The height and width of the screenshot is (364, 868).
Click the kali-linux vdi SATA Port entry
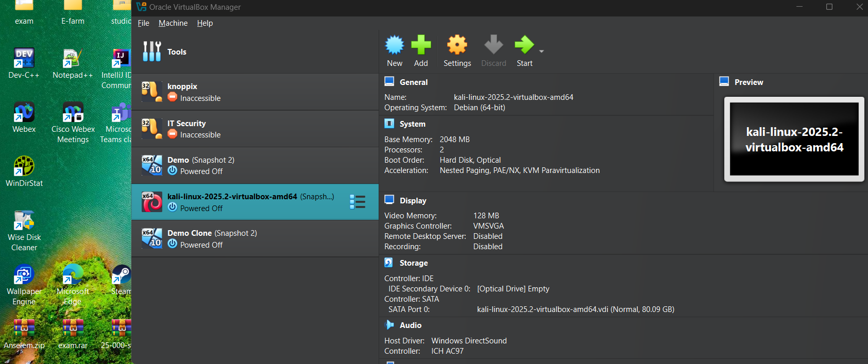(x=575, y=309)
